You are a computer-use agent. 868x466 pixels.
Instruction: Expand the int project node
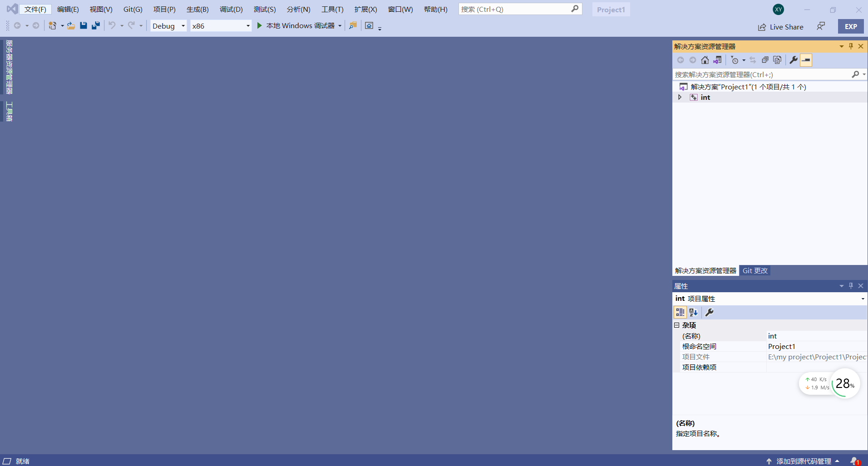click(x=680, y=97)
